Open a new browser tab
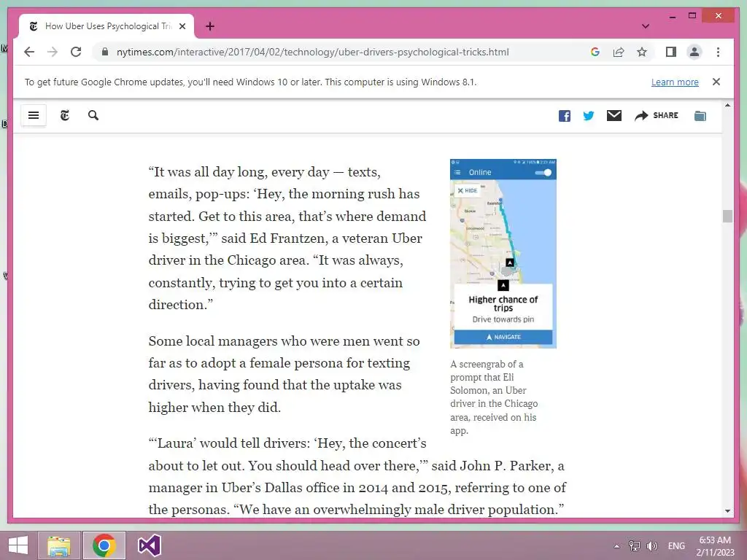Screen dimensions: 747x560 (x=210, y=26)
